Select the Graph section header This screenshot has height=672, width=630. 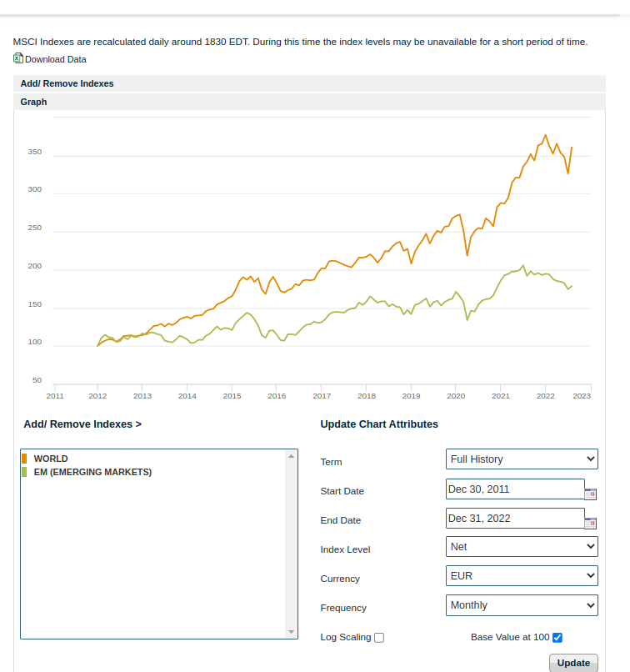[x=34, y=102]
